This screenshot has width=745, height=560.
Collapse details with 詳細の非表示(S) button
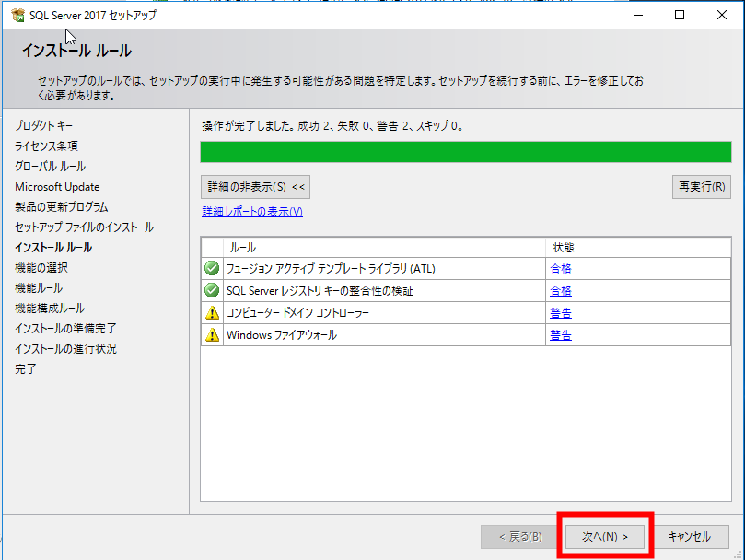click(256, 187)
